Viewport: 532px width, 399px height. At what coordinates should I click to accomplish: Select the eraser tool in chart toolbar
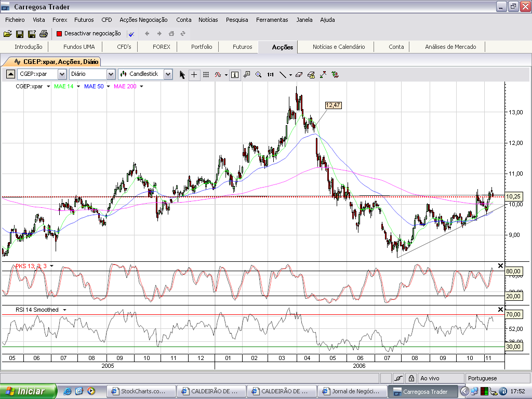(298, 74)
